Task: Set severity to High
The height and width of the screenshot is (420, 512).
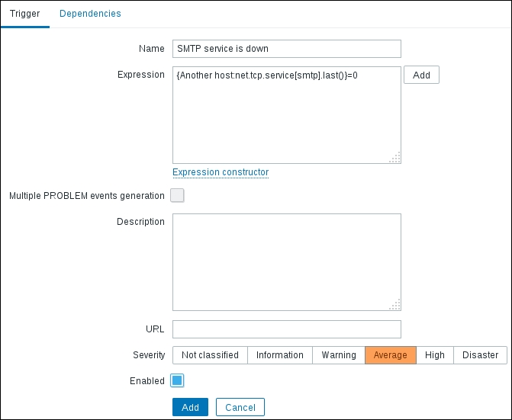Action: click(x=435, y=355)
